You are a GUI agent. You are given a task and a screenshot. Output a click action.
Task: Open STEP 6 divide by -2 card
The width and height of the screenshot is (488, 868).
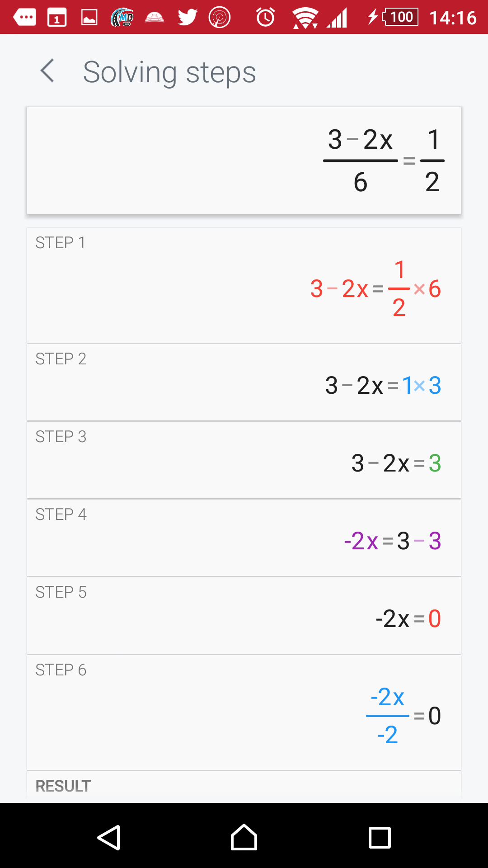tap(244, 712)
